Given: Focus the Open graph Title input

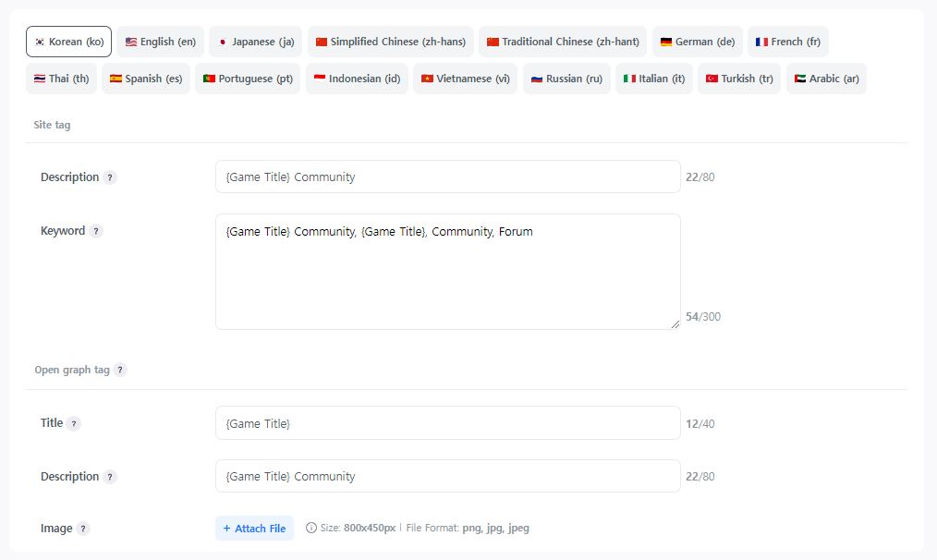Looking at the screenshot, I should [x=447, y=423].
